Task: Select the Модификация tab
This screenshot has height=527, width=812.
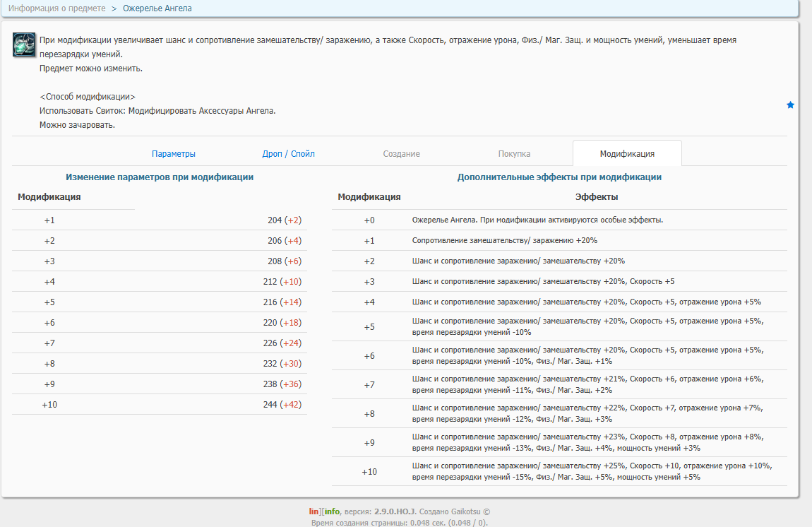Action: [x=627, y=154]
